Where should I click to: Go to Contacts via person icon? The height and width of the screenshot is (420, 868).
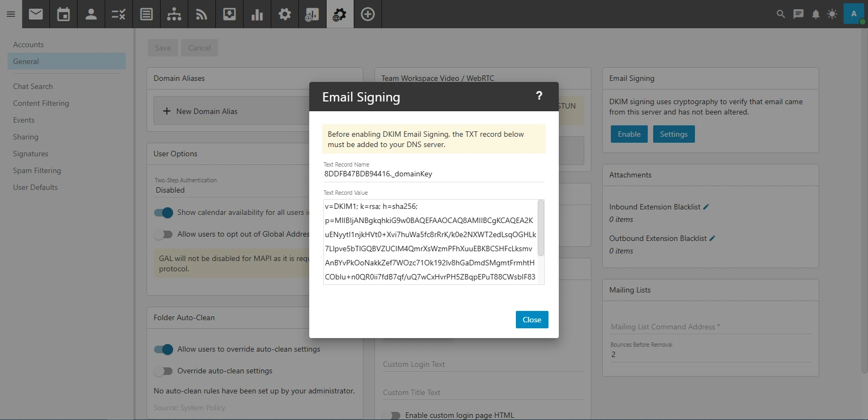91,14
